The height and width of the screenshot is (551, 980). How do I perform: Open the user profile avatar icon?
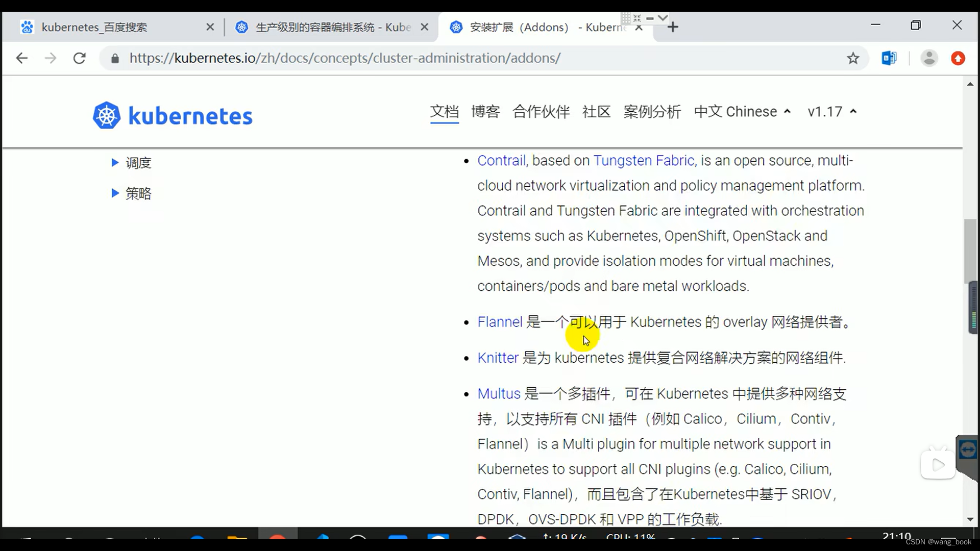pos(929,58)
